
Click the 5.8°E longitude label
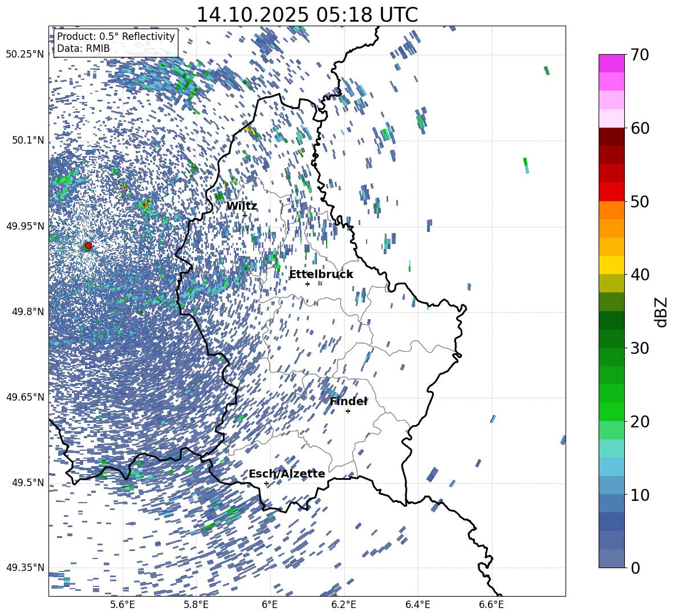tap(196, 605)
